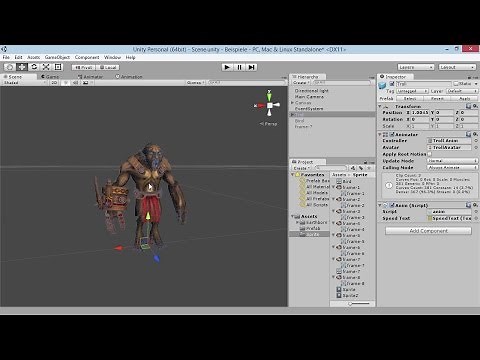Select the Rect transform tool
The width and height of the screenshot is (480, 360).
58,67
